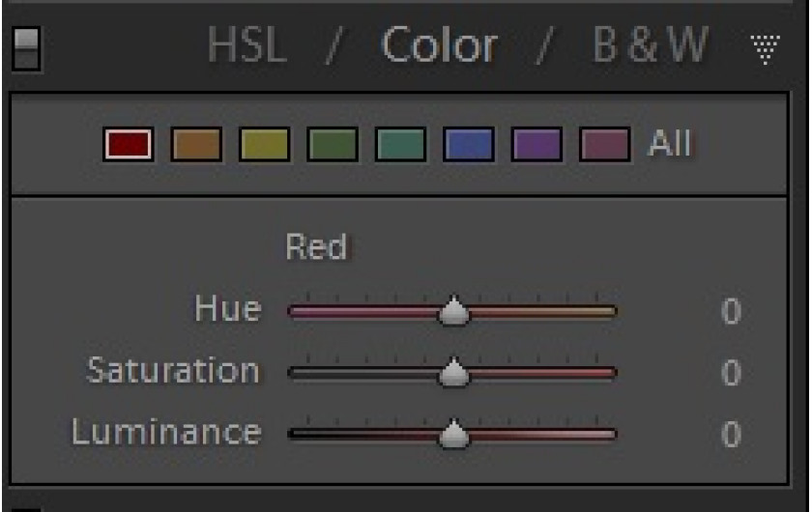
Task: Click the Hue value field showing 0
Action: point(731,311)
